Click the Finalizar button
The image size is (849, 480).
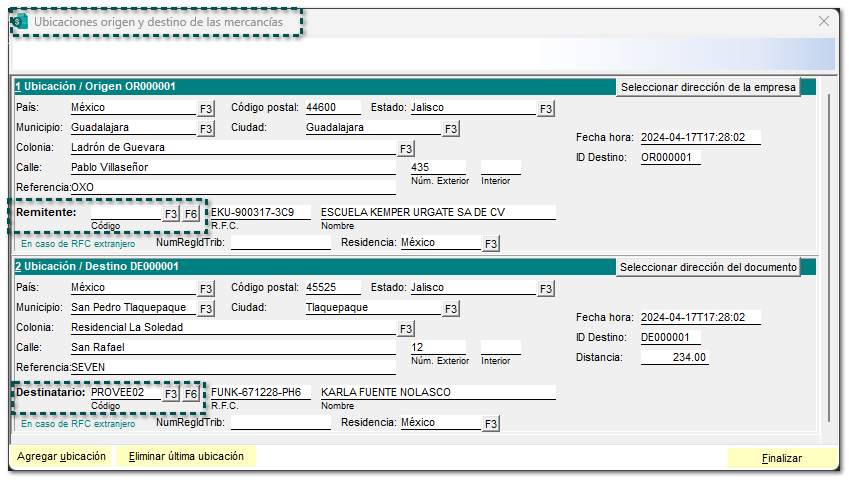coord(782,457)
